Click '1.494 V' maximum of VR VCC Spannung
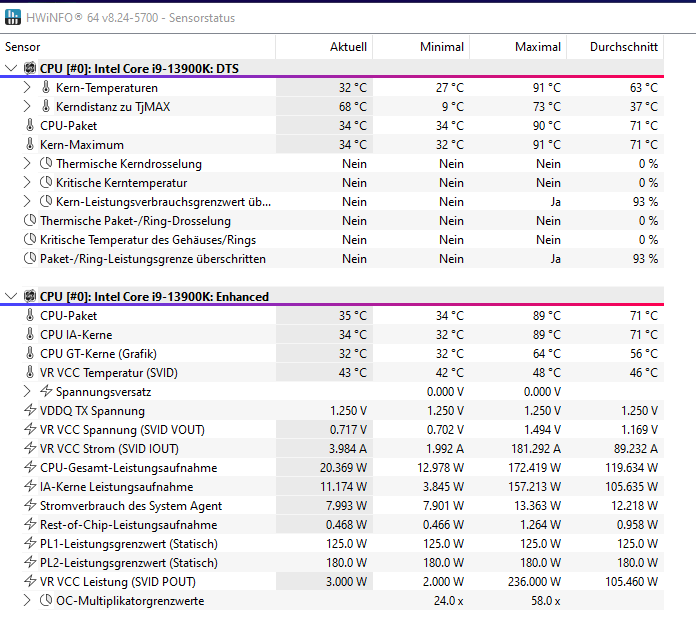This screenshot has width=696, height=628. point(542,430)
